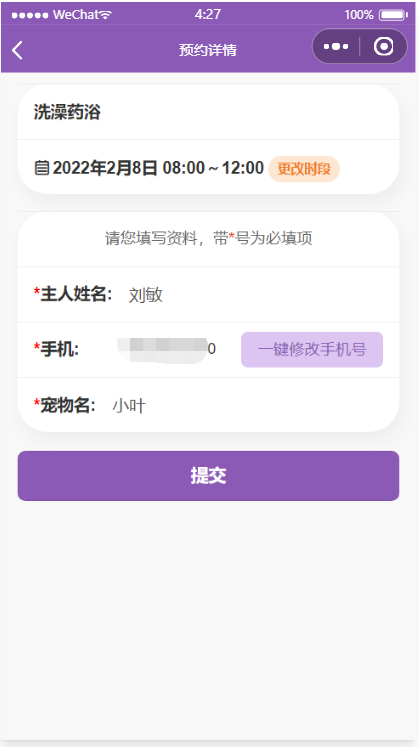Screen dimensions: 419x747
Task: Tap the Wi-Fi signal icon
Action: [105, 15]
